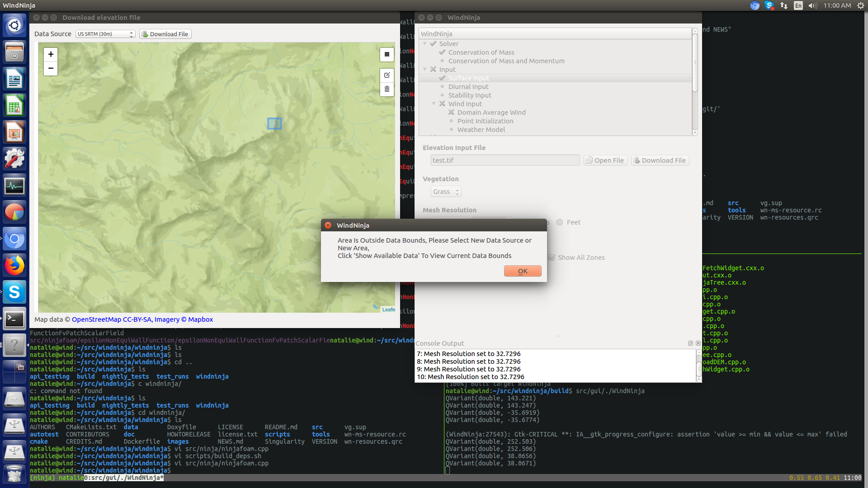The height and width of the screenshot is (488, 868).
Task: Open the Data Source dropdown showing US SRTM
Action: point(105,33)
